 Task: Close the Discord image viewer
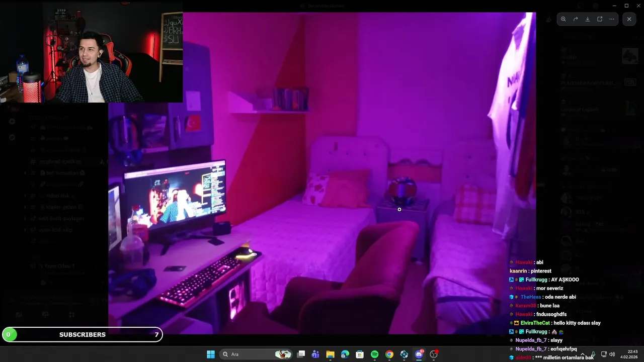click(x=629, y=19)
